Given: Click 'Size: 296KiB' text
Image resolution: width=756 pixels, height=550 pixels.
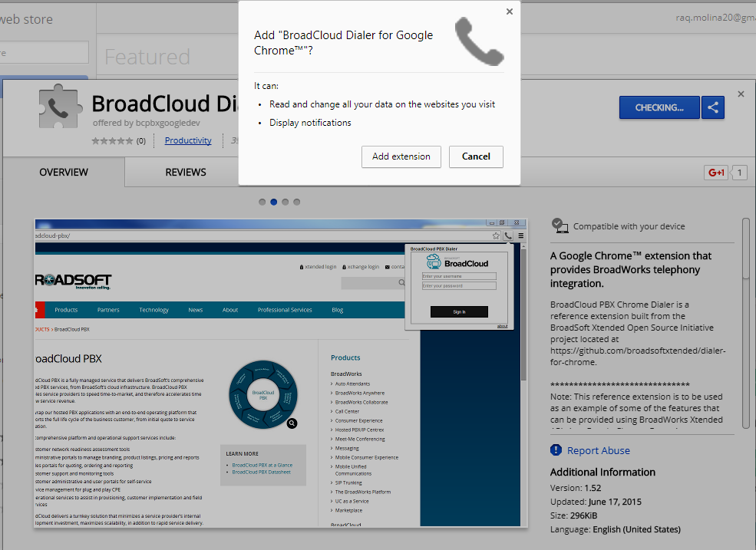Looking at the screenshot, I should point(574,515).
